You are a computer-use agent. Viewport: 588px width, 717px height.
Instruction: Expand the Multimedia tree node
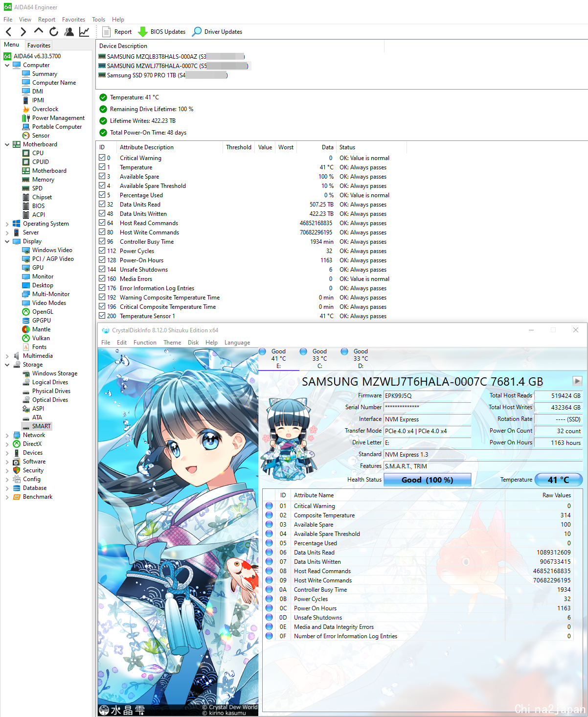[7, 356]
